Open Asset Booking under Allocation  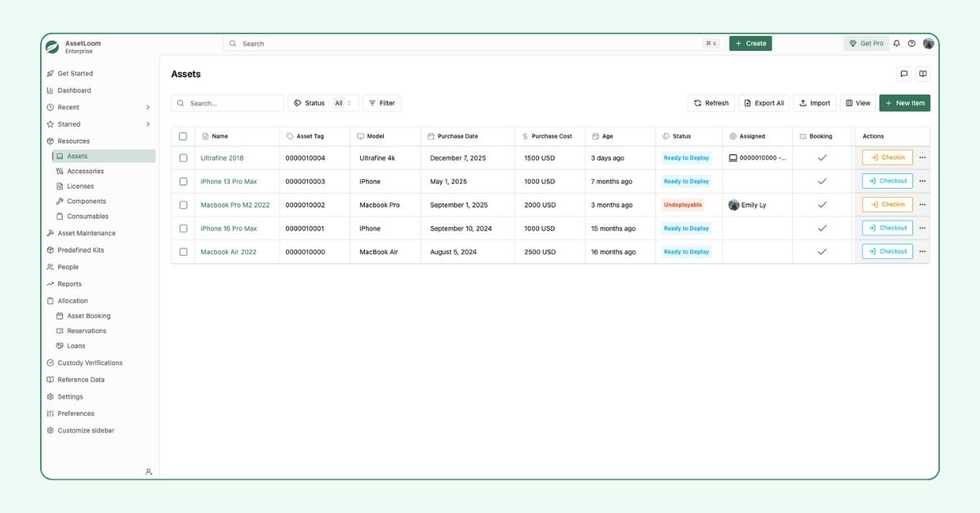(88, 316)
